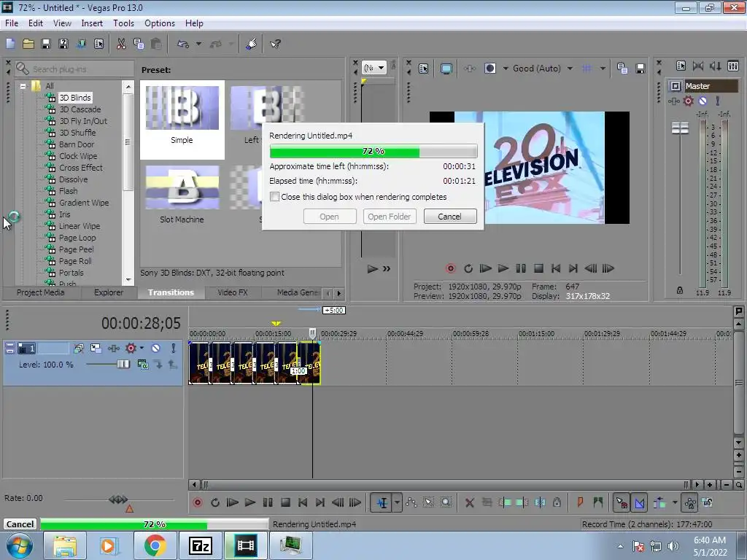Toggle Enable Snapping in the bottom toolbar

(622, 502)
